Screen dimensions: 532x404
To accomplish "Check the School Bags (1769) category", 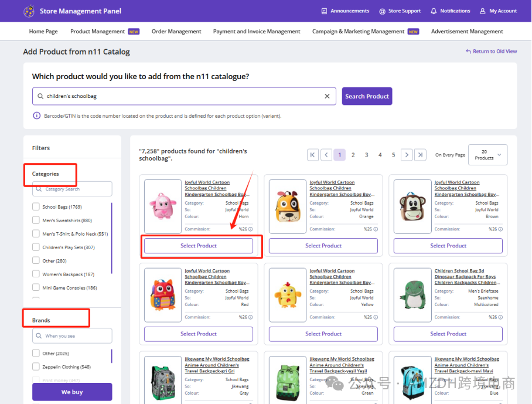I will [36, 207].
